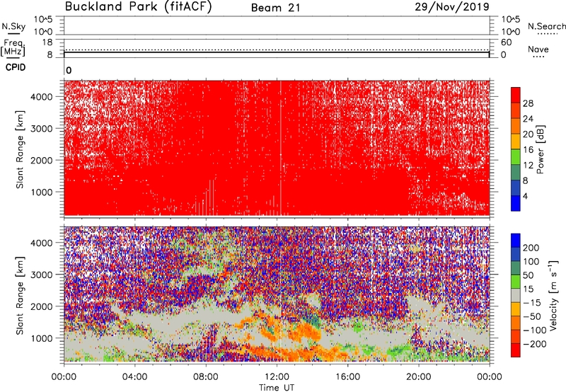Viewport: 566px width, 392px height.
Task: Select the "-50" velocity colorbar value
Action: coord(532,316)
